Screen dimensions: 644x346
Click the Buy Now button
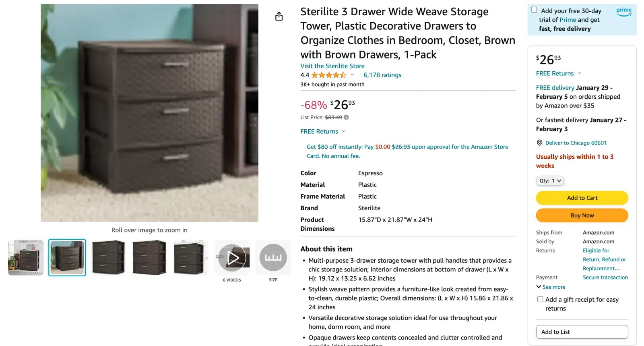(582, 215)
